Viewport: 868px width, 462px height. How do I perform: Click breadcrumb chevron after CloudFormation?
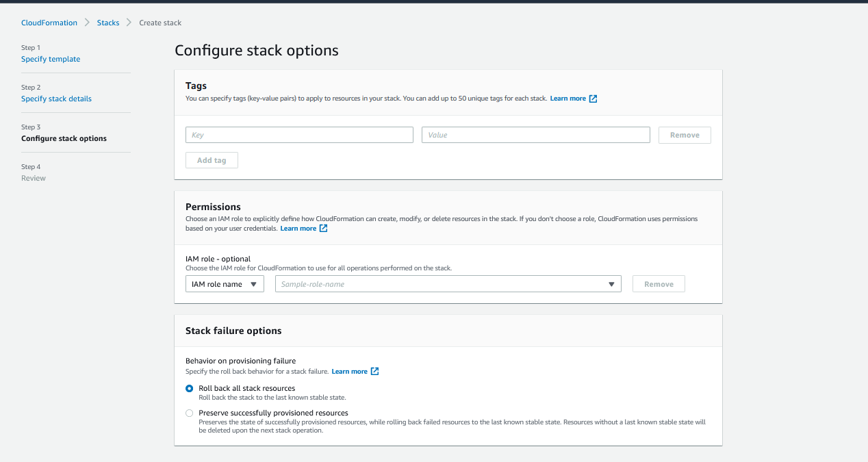[x=87, y=23]
